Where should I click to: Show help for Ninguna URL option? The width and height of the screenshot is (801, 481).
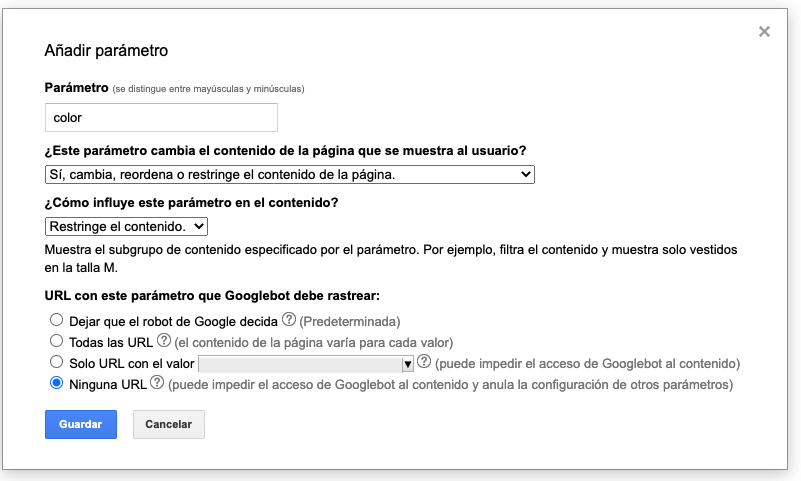point(157,384)
